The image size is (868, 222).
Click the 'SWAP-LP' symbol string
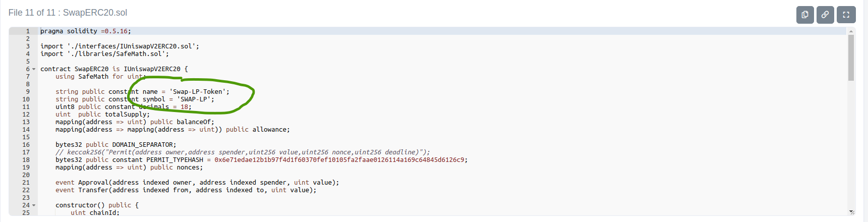pos(195,99)
